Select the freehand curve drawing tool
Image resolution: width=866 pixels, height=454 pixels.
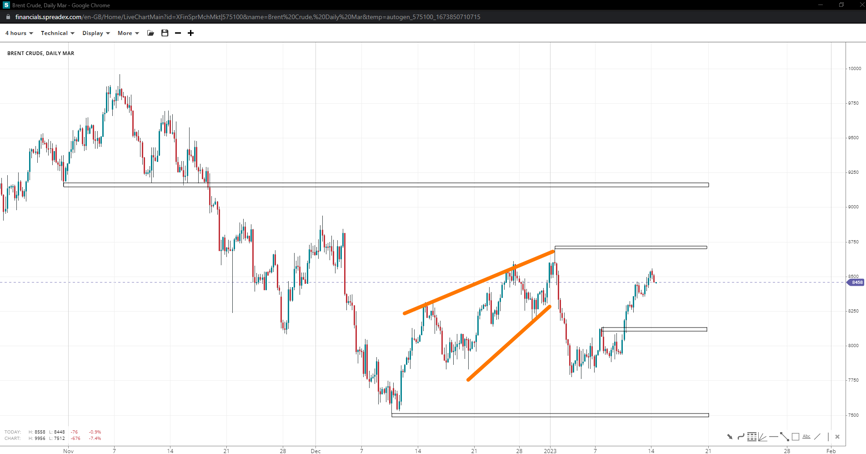tap(741, 437)
